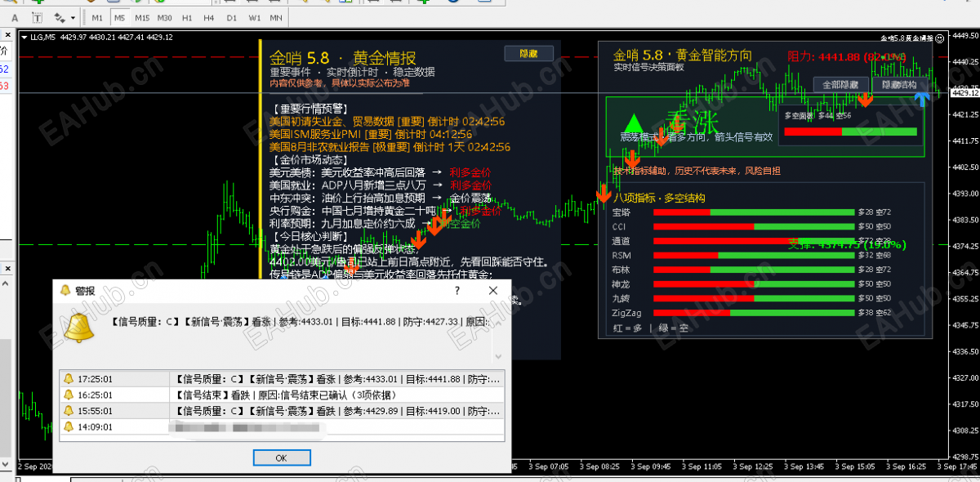The image size is (980, 482).
Task: Click the green up triangle in 看涨 box
Action: [x=634, y=124]
